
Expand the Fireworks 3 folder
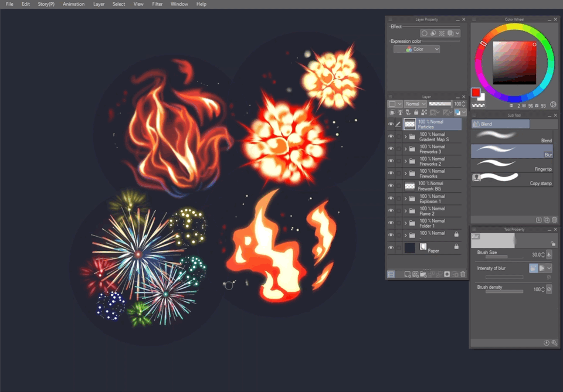406,149
